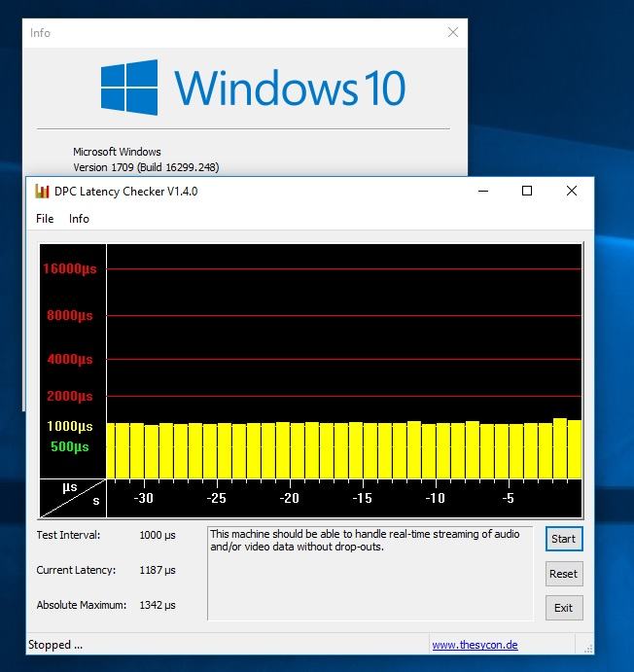The height and width of the screenshot is (672, 634).
Task: Click the DPC Latency Checker V1.4.0 title text
Action: [x=126, y=192]
